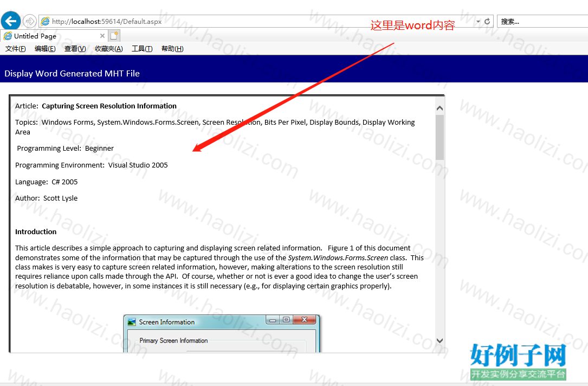
Task: Open the address bar history dropdown arrow
Action: tap(478, 21)
